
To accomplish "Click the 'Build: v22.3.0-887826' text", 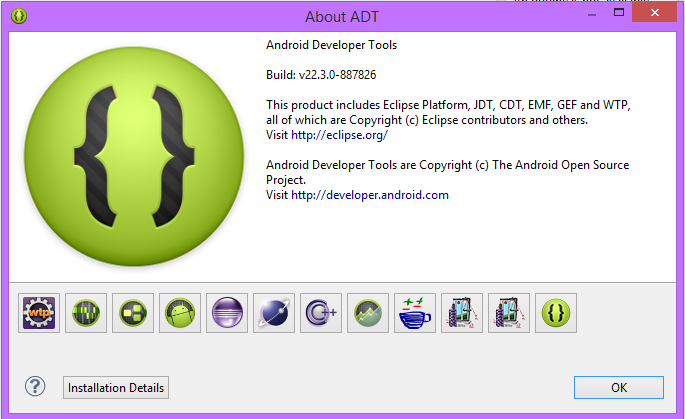I will tap(321, 75).
